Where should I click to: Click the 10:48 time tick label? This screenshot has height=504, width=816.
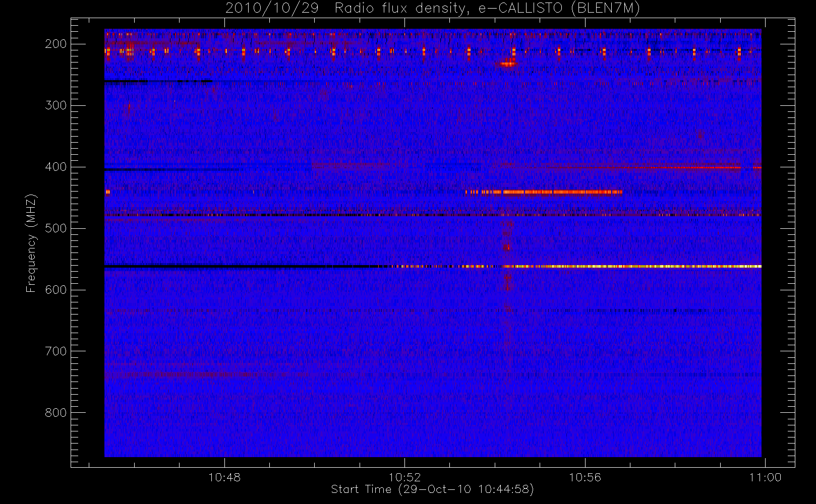[224, 477]
